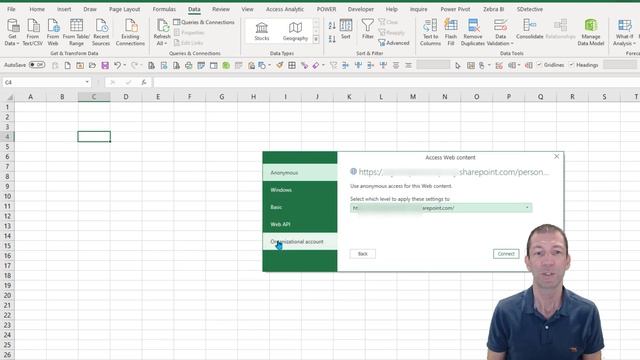Switch to the Home tab
Image resolution: width=640 pixels, height=360 pixels.
pyautogui.click(x=37, y=9)
